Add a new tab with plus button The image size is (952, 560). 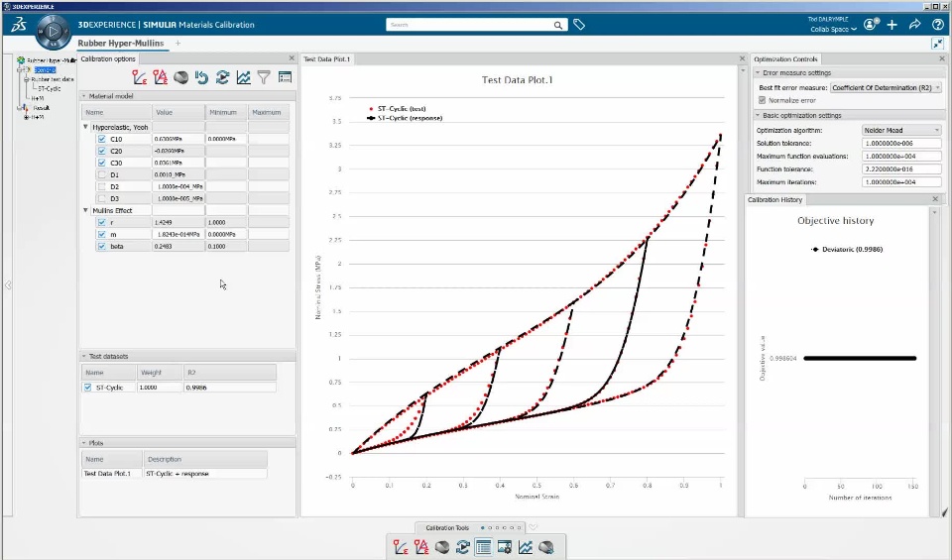tap(178, 43)
